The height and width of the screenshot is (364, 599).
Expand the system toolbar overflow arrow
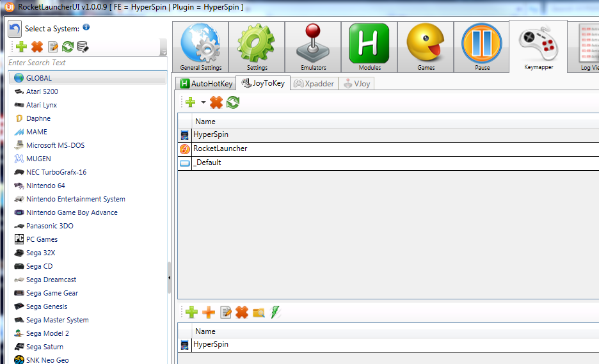click(x=163, y=51)
